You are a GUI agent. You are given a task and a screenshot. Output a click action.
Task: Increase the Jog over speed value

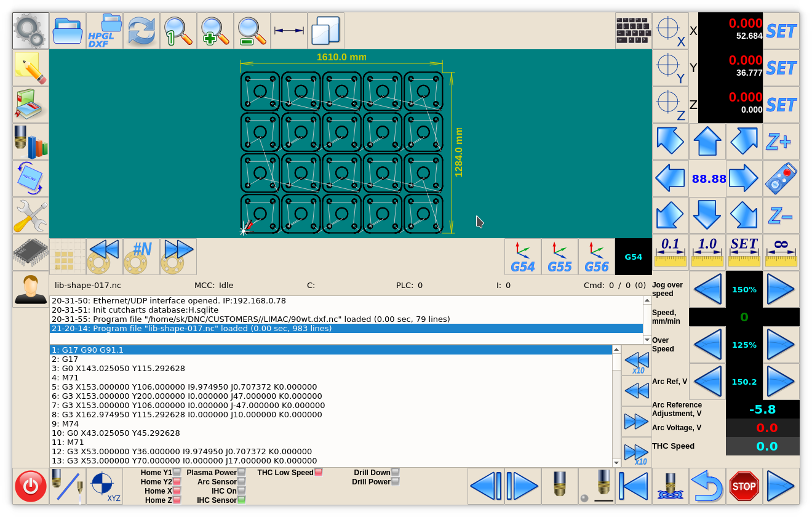pyautogui.click(x=781, y=289)
